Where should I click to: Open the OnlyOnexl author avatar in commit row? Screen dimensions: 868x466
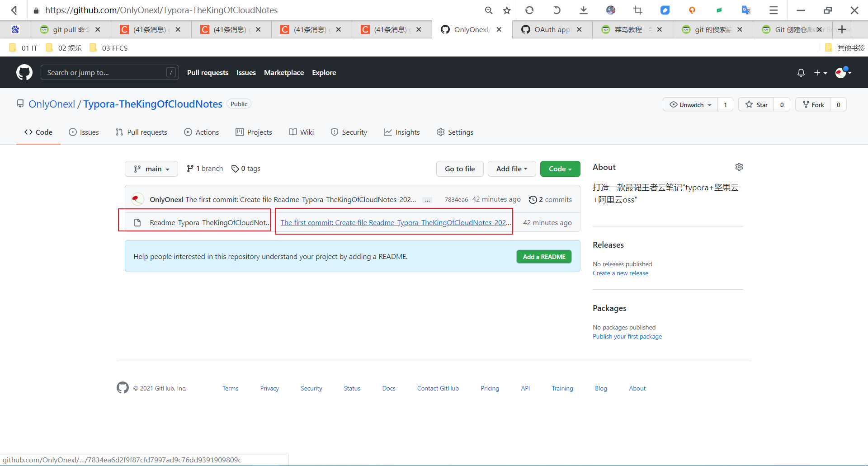tap(137, 199)
